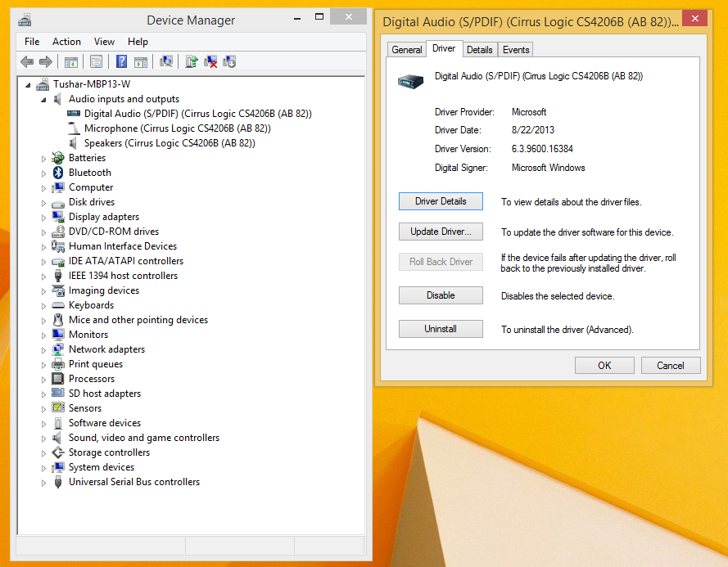Click the Network adapters icon
The height and width of the screenshot is (567, 728).
click(57, 349)
